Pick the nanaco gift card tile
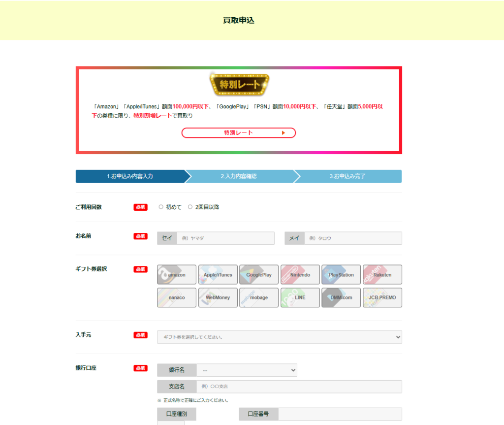 coord(177,297)
